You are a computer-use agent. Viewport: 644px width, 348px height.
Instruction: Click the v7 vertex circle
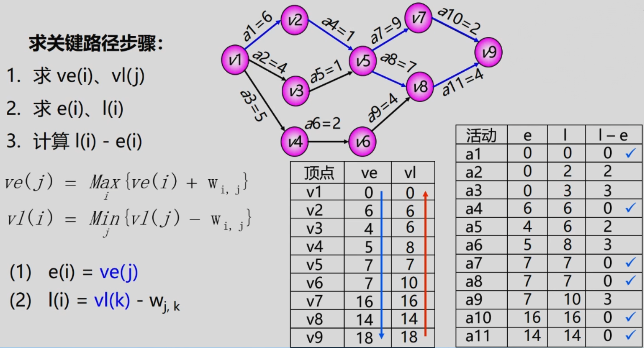pos(418,18)
